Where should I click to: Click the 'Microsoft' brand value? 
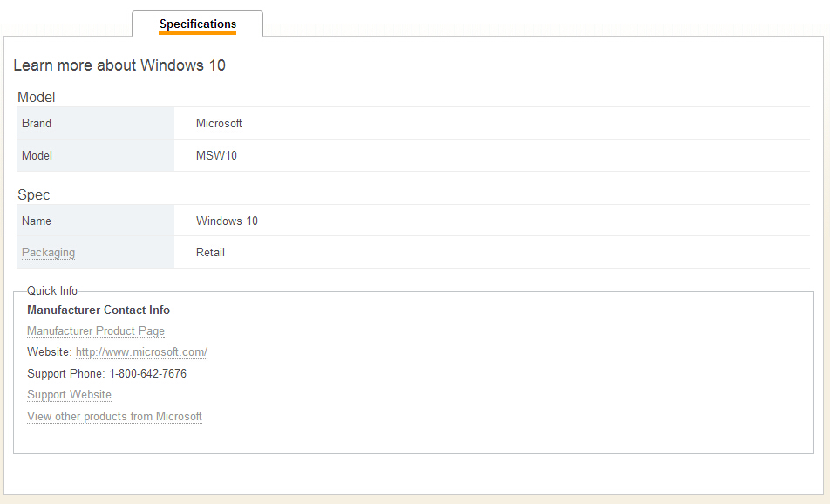219,123
